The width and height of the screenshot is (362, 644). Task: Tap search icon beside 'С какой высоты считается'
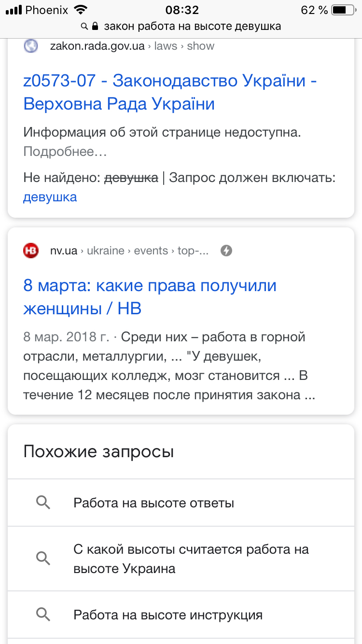pyautogui.click(x=43, y=559)
